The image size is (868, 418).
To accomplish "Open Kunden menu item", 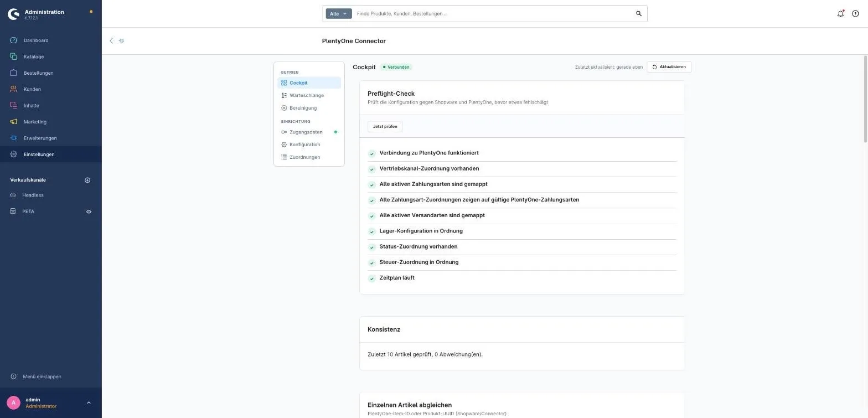I will click(x=51, y=89).
